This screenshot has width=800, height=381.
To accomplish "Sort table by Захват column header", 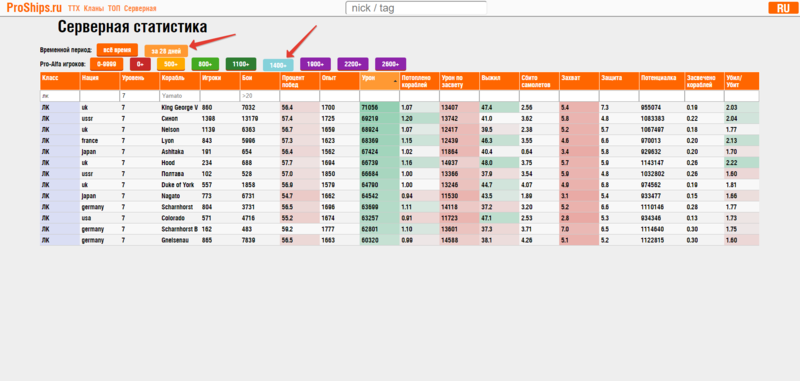I will click(x=579, y=81).
